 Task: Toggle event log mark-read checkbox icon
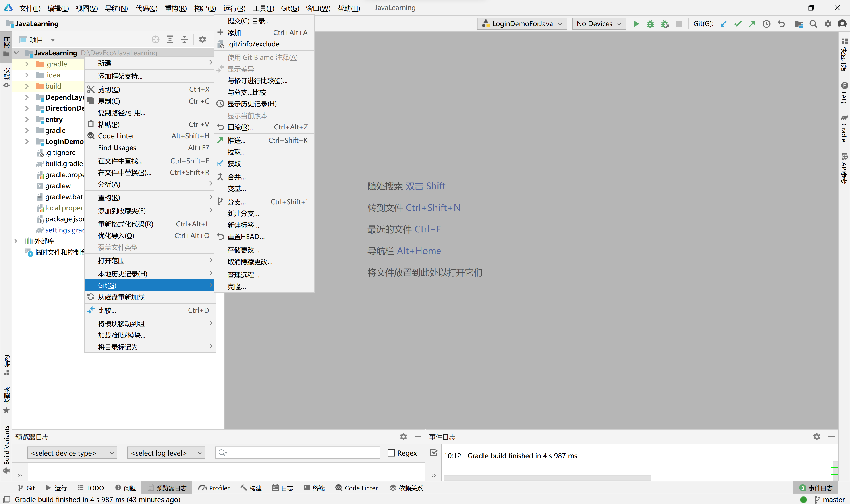(434, 453)
